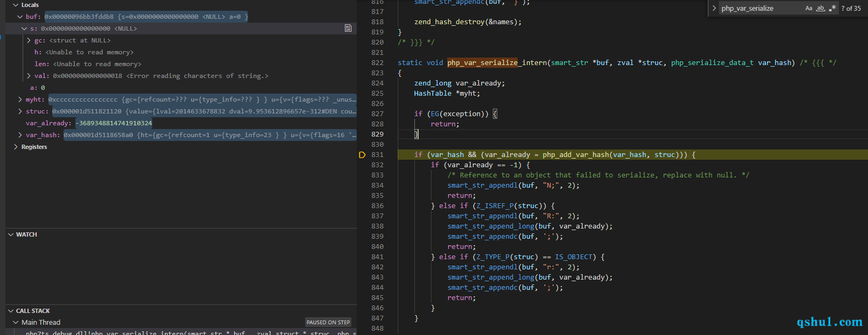The height and width of the screenshot is (335, 868).
Task: Select the a: 0 variable row
Action: tap(181, 88)
